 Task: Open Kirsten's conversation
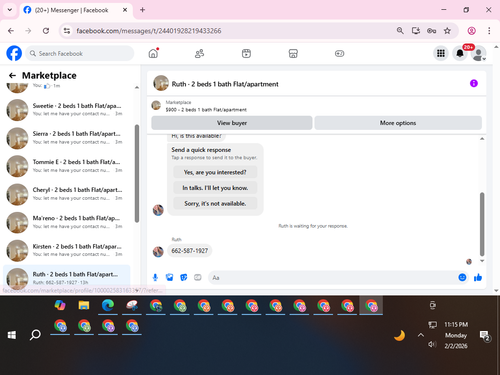pyautogui.click(x=67, y=250)
